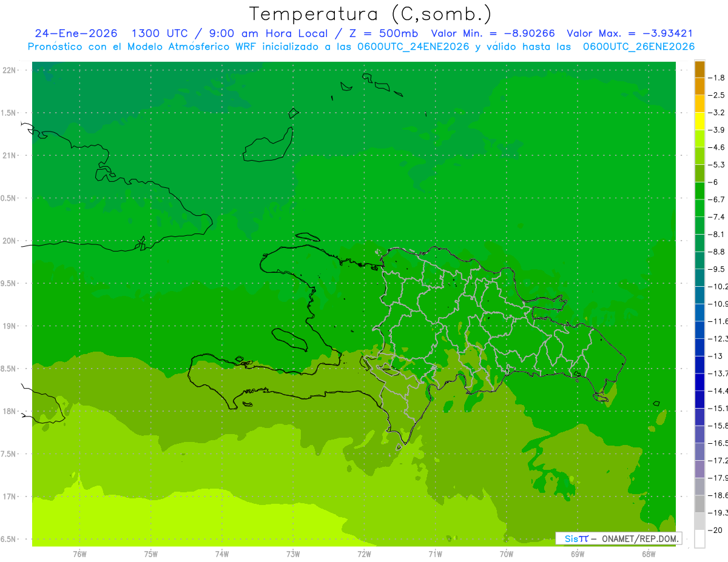Viewport: 728px width, 562px height.
Task: Click the '-1.8' colorbar value
Action: pos(716,78)
